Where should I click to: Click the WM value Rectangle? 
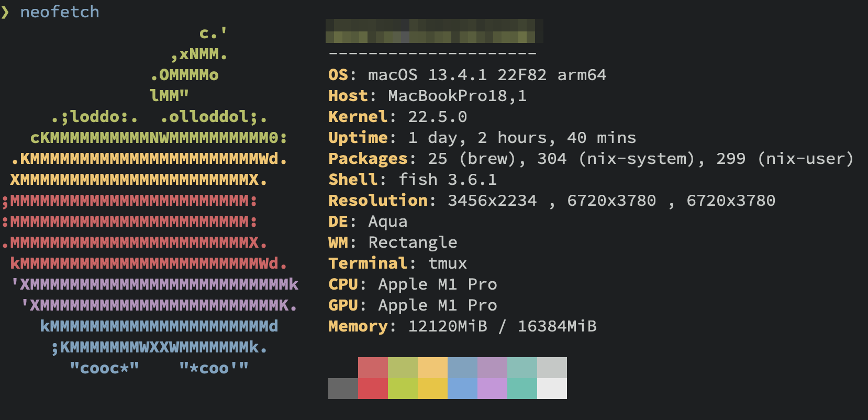coord(413,242)
